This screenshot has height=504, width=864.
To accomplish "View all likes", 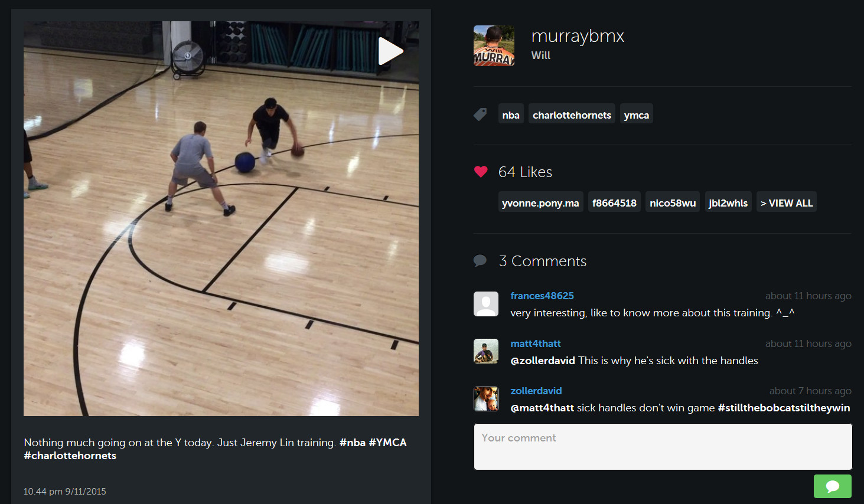I will (787, 203).
